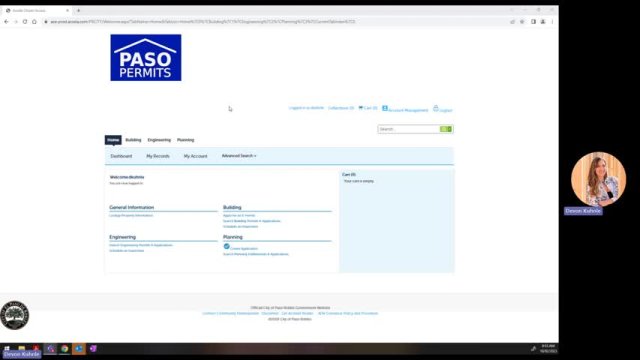Click Devon Kuhnle's video thumbnail
Screen dimensions: 640x360
click(598, 179)
